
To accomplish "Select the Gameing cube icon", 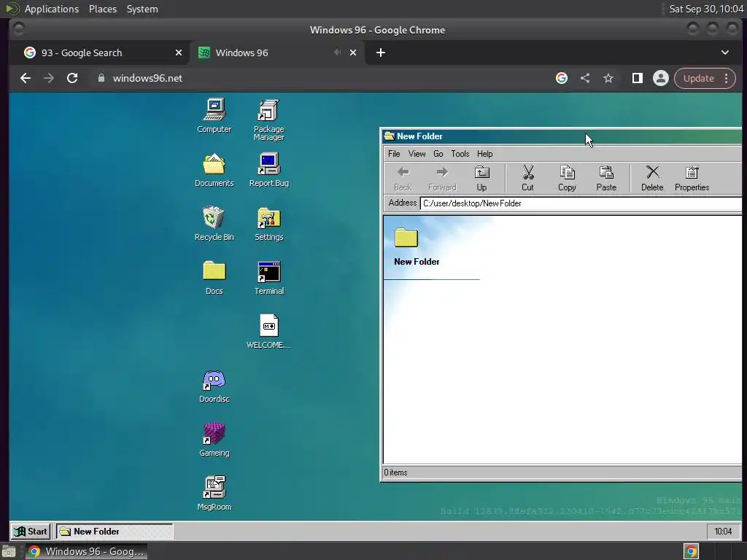I will tap(214, 439).
